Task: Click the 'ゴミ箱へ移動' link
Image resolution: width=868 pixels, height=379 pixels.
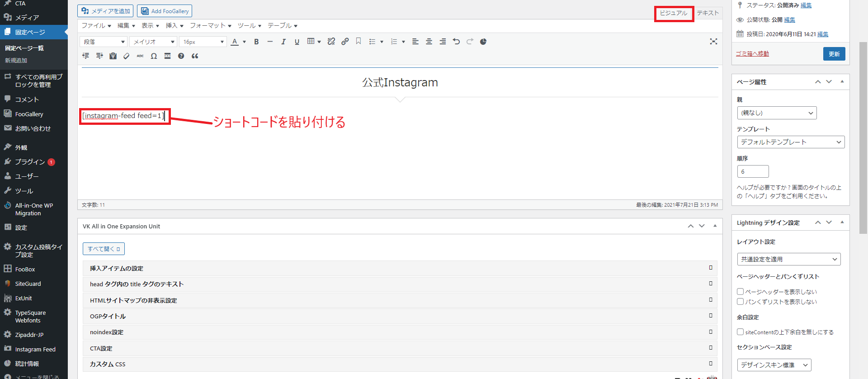Action: pyautogui.click(x=752, y=53)
